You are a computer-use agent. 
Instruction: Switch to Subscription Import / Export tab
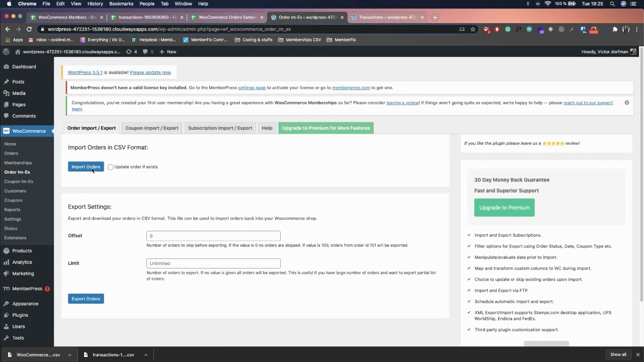click(220, 128)
